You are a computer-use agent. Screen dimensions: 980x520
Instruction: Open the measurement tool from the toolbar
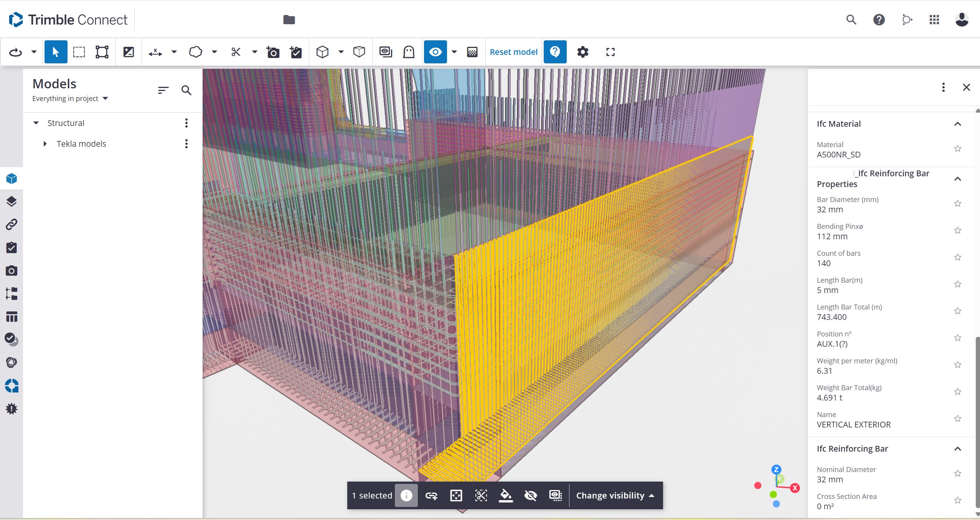click(x=155, y=52)
